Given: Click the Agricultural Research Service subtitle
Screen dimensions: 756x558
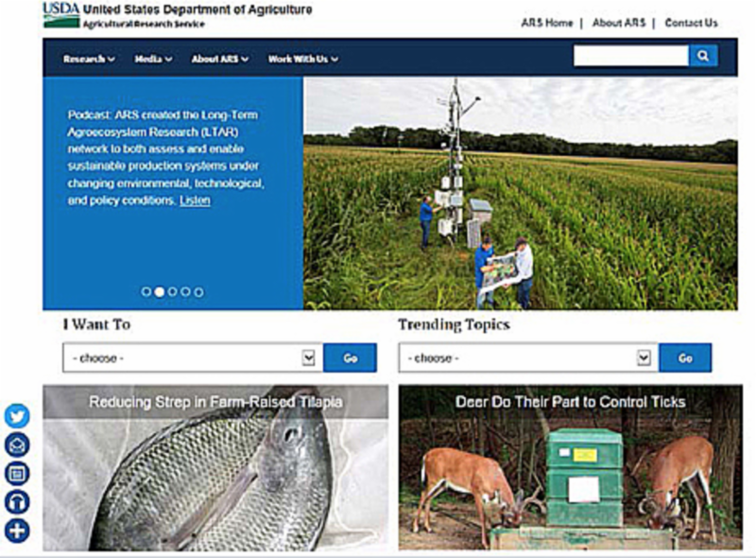Looking at the screenshot, I should (144, 25).
